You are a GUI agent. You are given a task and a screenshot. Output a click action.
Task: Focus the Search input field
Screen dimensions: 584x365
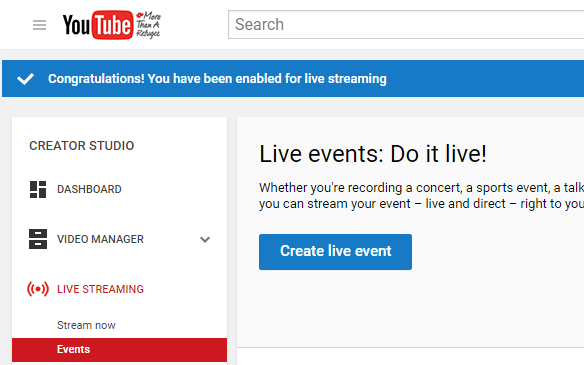coord(406,25)
